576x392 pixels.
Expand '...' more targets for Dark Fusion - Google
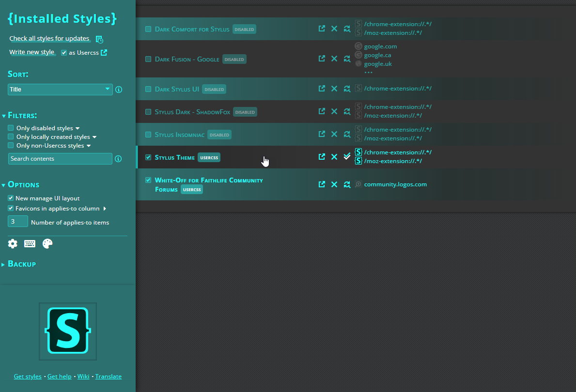(x=369, y=72)
